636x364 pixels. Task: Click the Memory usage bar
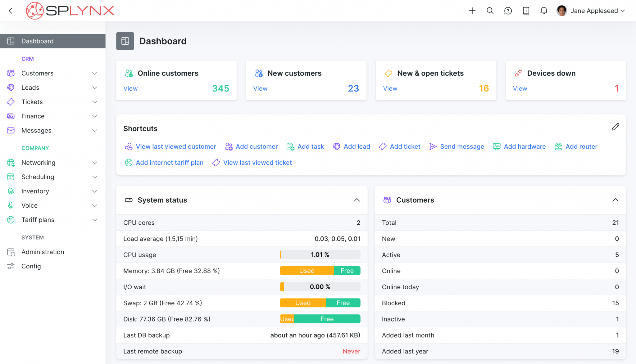click(320, 271)
